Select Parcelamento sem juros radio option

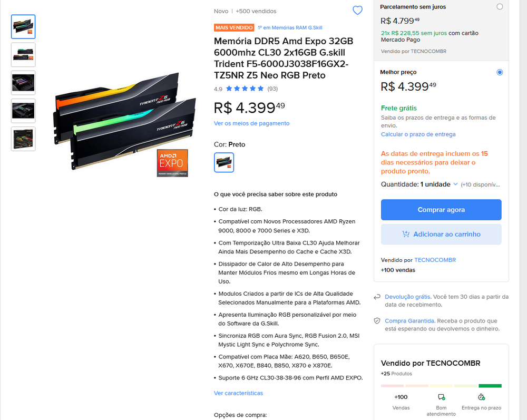[500, 7]
